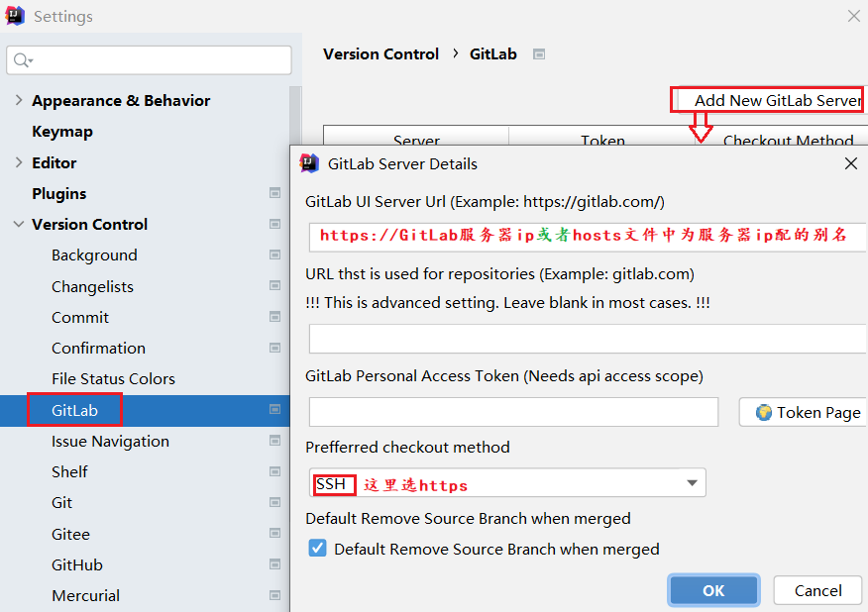Click the project-level icon beside Mercurial
Image resolution: width=868 pixels, height=612 pixels.
click(274, 596)
